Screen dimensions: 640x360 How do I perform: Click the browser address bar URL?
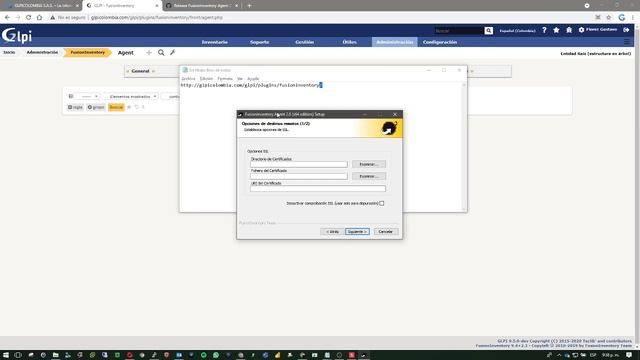[x=157, y=18]
